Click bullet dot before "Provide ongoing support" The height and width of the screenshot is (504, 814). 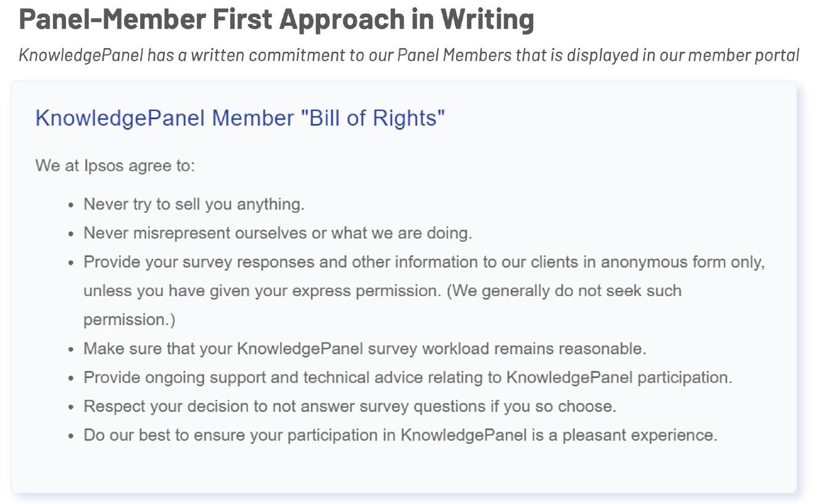(72, 378)
